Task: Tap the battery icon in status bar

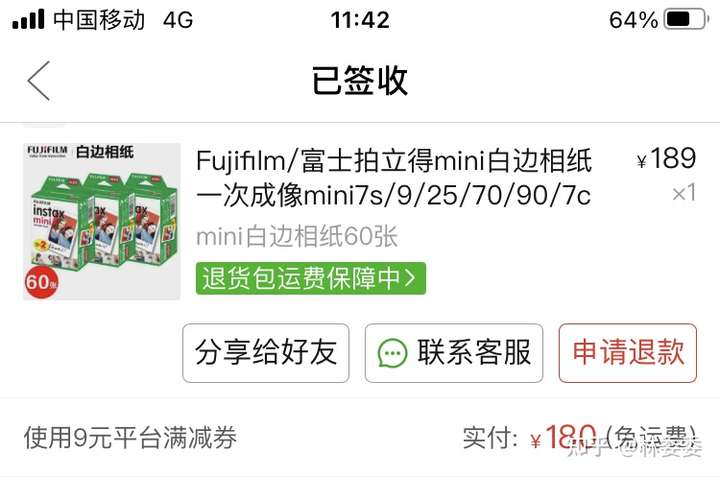Action: [x=684, y=20]
